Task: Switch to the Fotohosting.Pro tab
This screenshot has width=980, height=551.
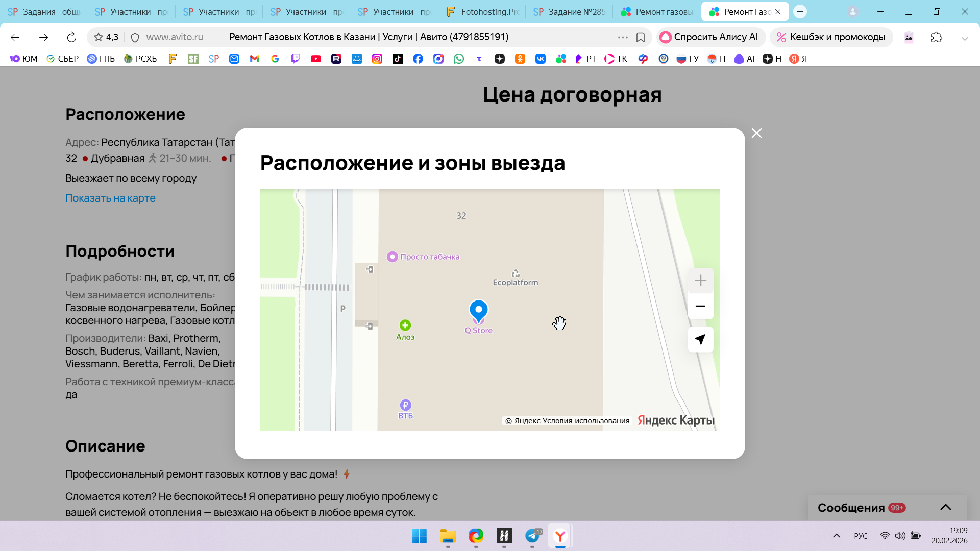Action: click(x=482, y=12)
